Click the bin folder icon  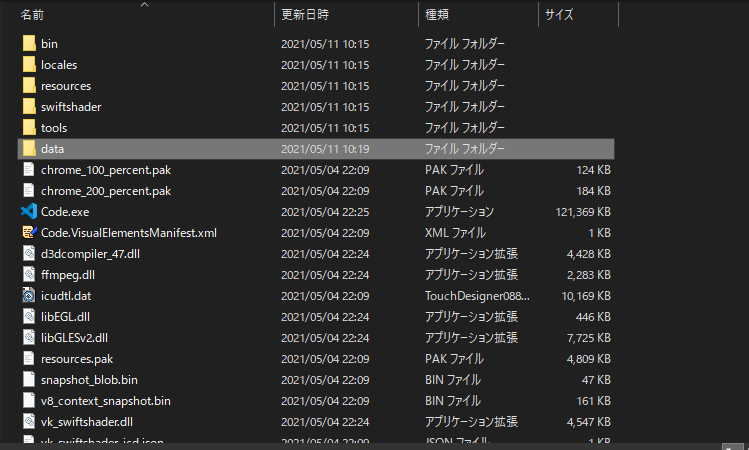(x=29, y=43)
